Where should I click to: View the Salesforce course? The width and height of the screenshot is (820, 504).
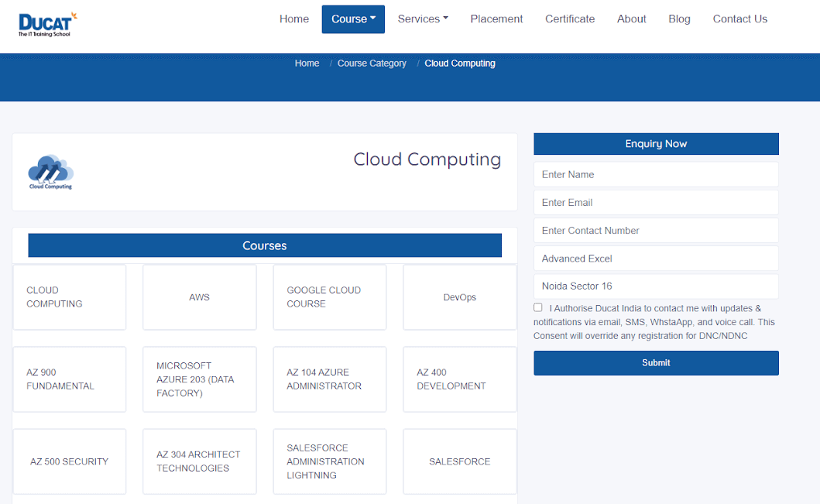coord(459,461)
